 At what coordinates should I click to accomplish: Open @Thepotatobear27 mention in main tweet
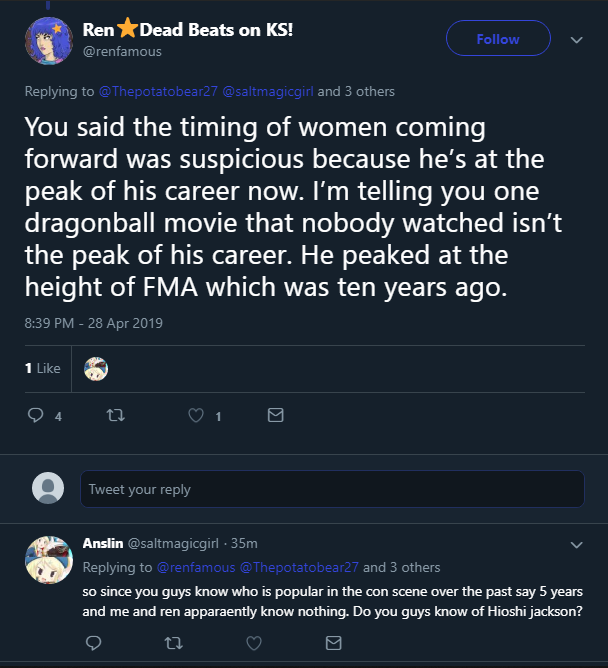[x=158, y=91]
